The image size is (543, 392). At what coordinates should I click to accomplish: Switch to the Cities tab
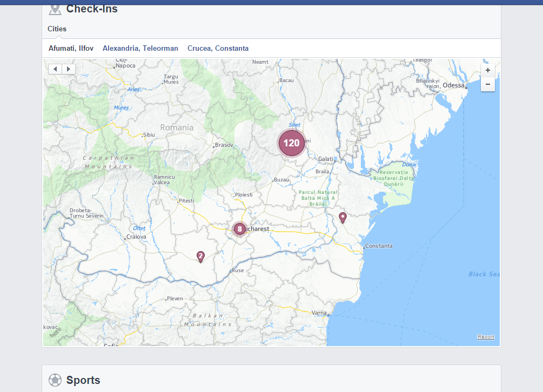click(x=57, y=29)
